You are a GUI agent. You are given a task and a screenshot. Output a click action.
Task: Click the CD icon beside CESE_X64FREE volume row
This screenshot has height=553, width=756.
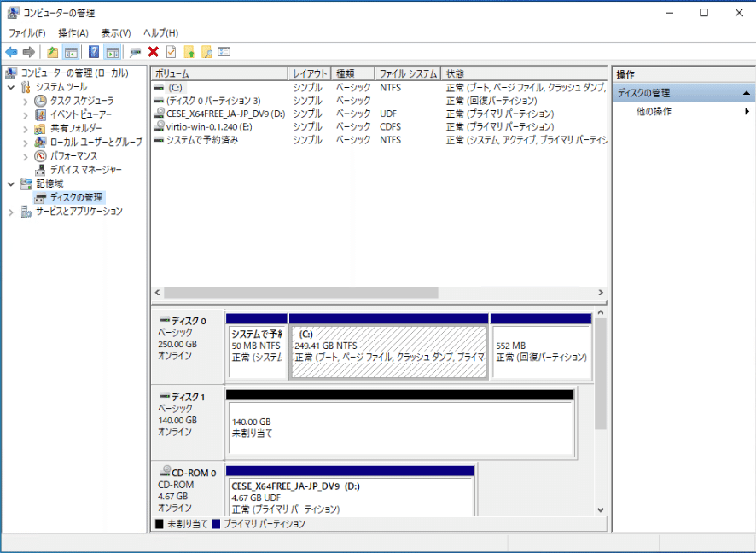pos(159,114)
